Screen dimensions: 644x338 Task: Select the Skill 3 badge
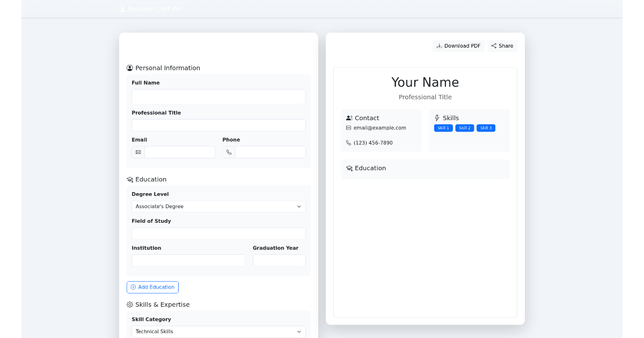486,128
